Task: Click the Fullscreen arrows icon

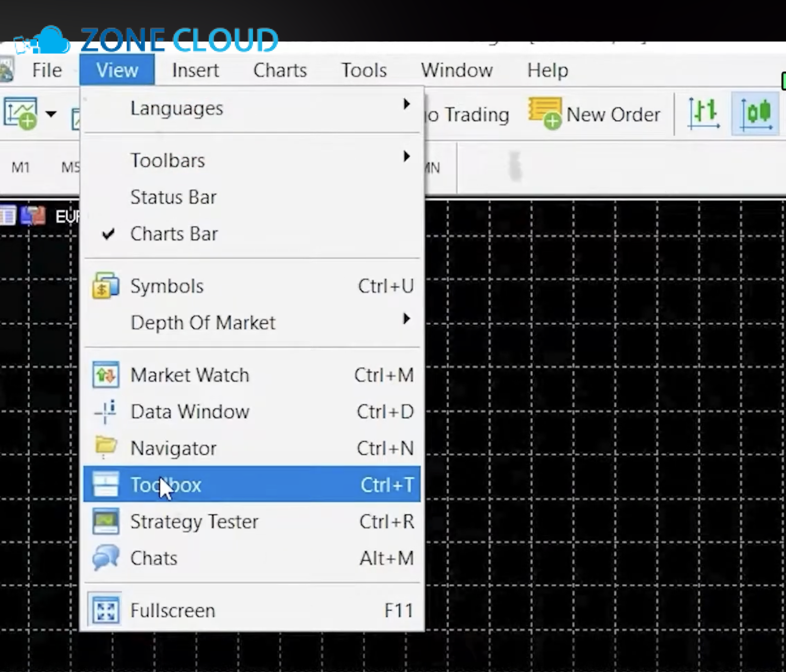Action: pos(106,611)
